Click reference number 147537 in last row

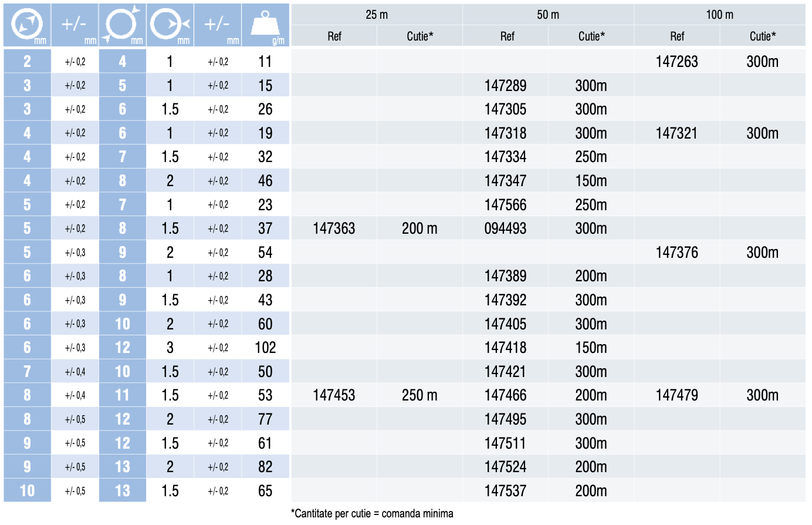pyautogui.click(x=505, y=491)
